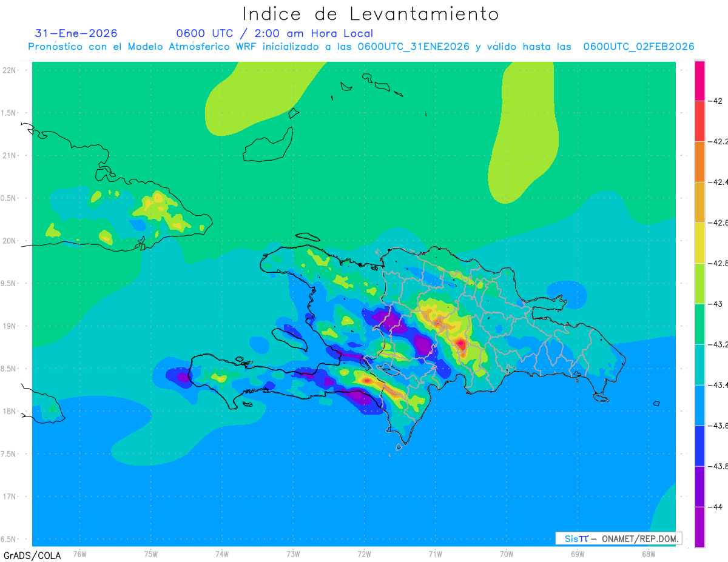Pick the teal segment between -43.2 and -43.4
Viewport: 728px width, 562px height.
pos(699,365)
